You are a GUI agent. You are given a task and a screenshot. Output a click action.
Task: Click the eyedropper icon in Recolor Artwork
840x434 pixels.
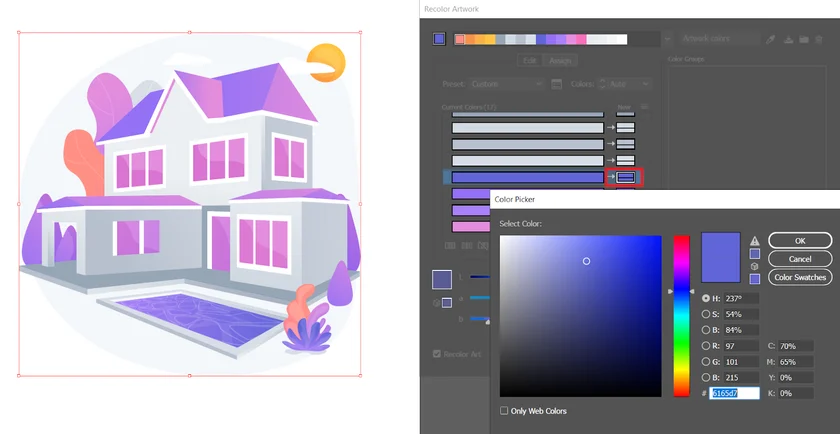(x=771, y=39)
